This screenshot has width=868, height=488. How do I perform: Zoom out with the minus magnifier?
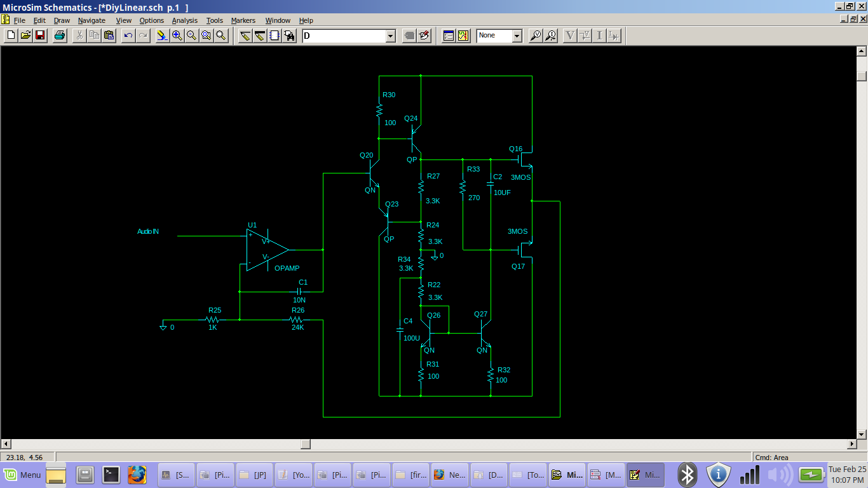pyautogui.click(x=192, y=36)
